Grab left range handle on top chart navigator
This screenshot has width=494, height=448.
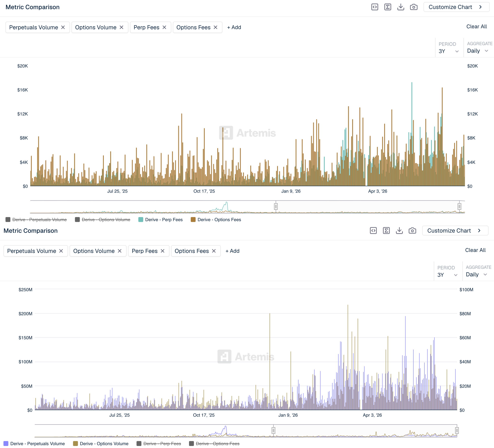point(276,206)
